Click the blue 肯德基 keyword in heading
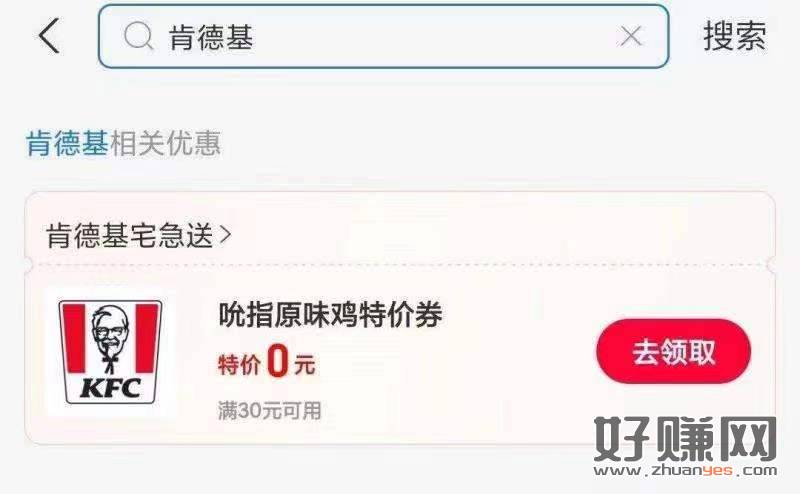Image resolution: width=800 pixels, height=494 pixels. pyautogui.click(x=67, y=143)
